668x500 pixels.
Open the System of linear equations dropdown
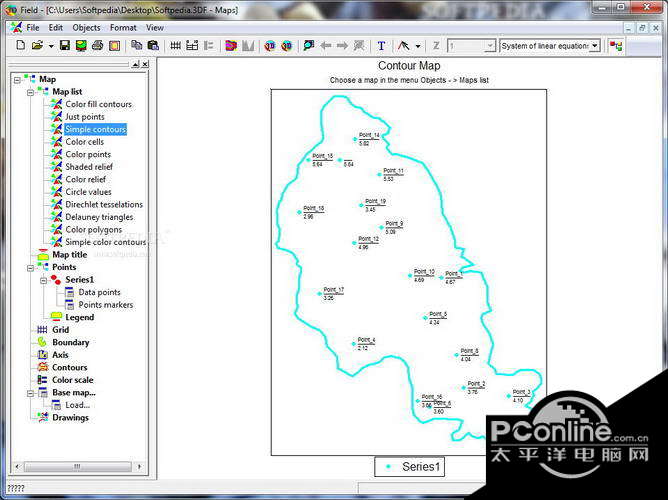coord(594,46)
